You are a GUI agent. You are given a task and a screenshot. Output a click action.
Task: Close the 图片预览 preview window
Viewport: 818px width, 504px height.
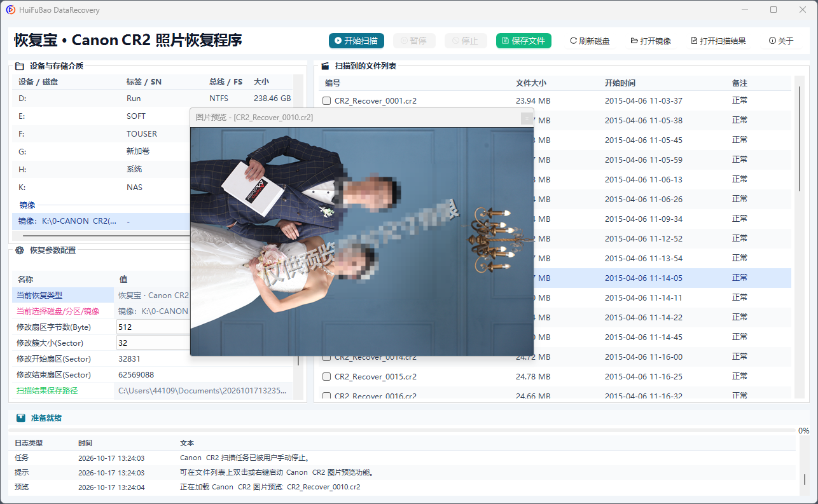coord(526,118)
